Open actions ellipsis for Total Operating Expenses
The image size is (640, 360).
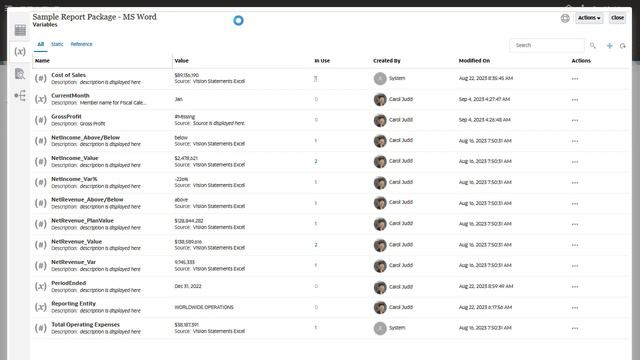point(575,329)
